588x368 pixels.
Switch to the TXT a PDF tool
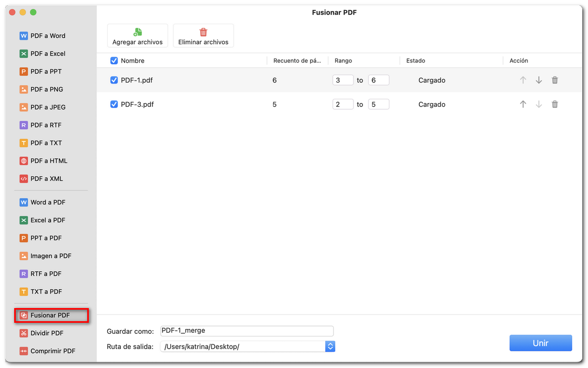pyautogui.click(x=46, y=292)
